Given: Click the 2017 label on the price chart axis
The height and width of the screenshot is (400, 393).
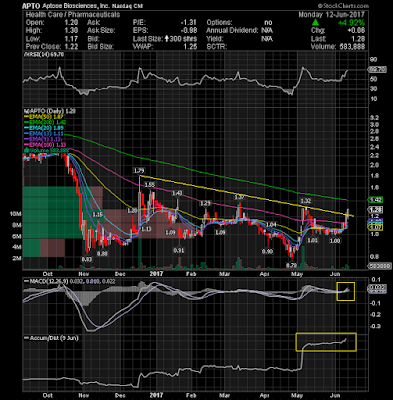Looking at the screenshot, I should (156, 274).
